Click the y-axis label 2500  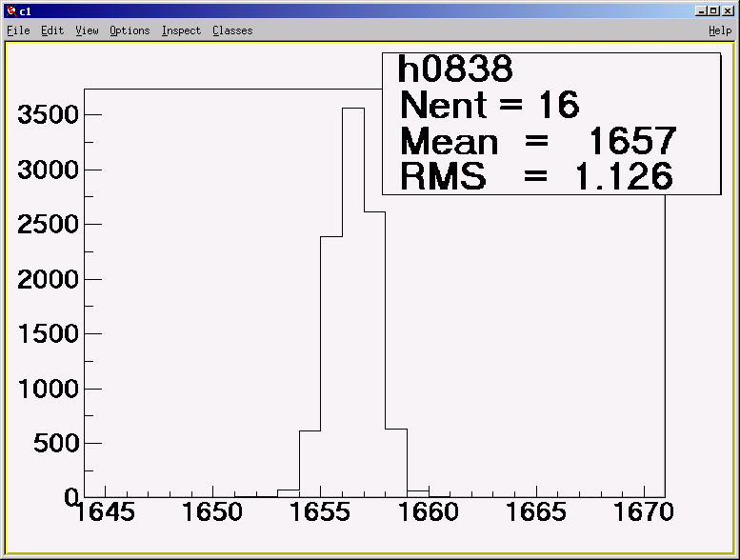(49, 224)
